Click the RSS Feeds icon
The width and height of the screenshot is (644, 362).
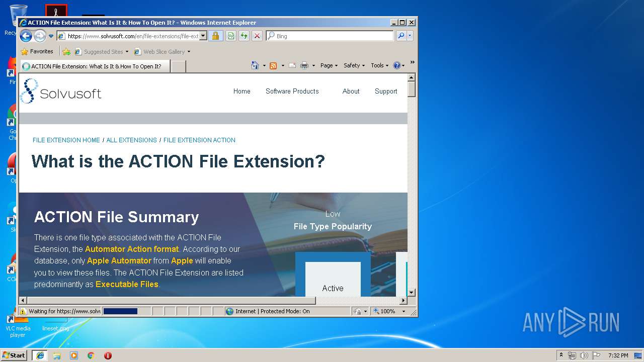[273, 66]
